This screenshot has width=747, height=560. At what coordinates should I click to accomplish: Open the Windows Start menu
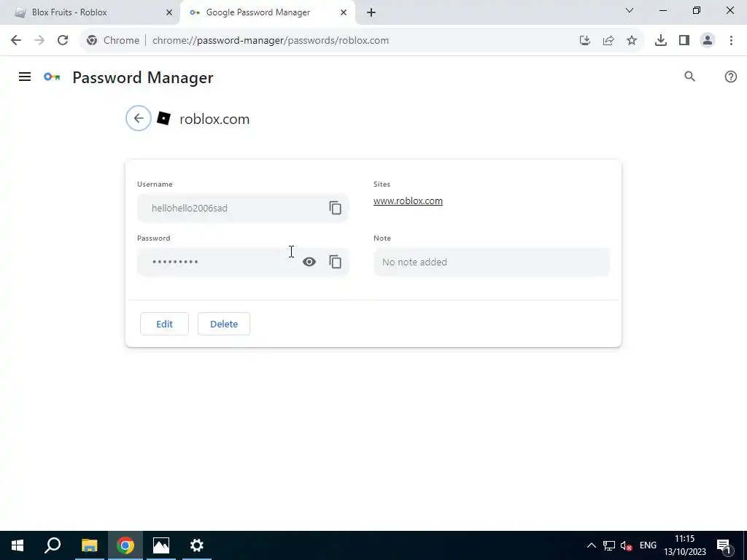click(18, 545)
